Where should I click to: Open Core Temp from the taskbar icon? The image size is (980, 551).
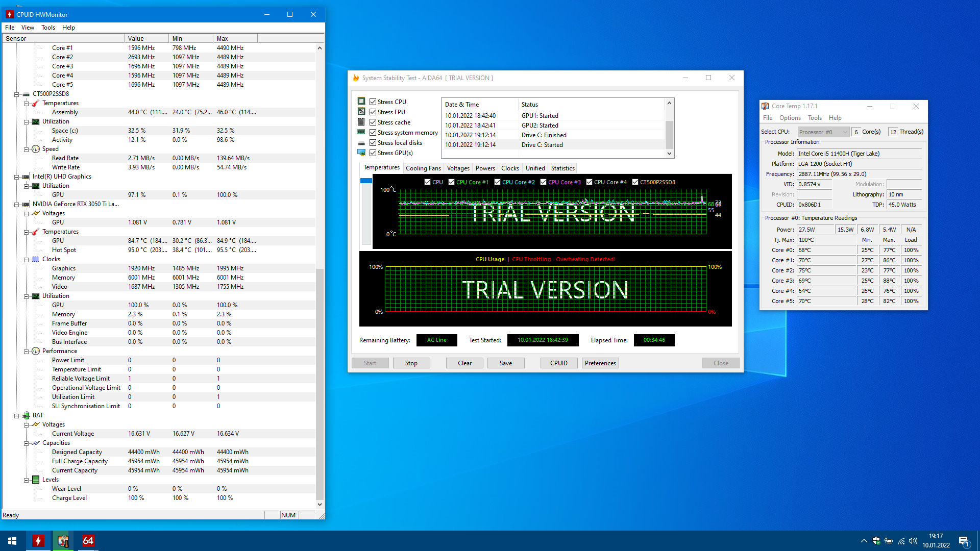[x=63, y=541]
